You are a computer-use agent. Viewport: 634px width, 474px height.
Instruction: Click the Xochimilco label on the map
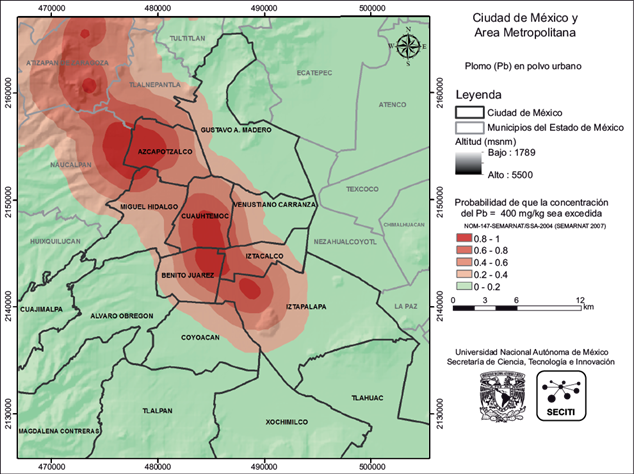(x=263, y=423)
